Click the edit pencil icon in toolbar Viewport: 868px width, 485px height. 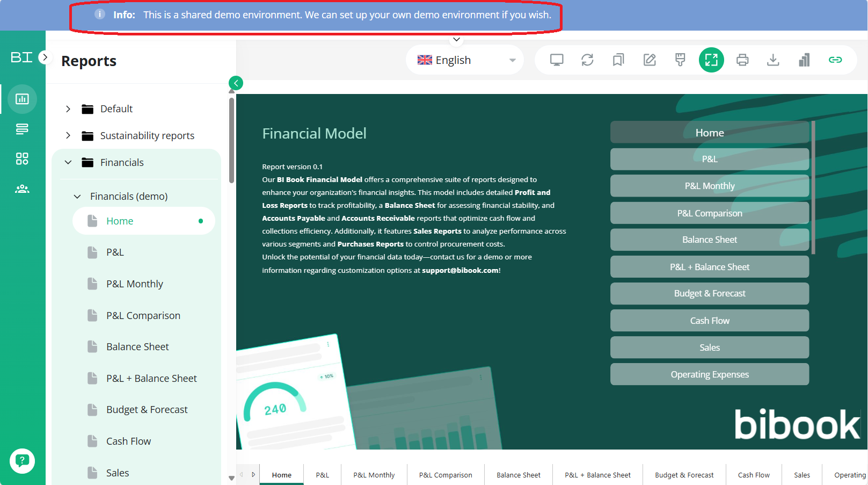tap(650, 60)
